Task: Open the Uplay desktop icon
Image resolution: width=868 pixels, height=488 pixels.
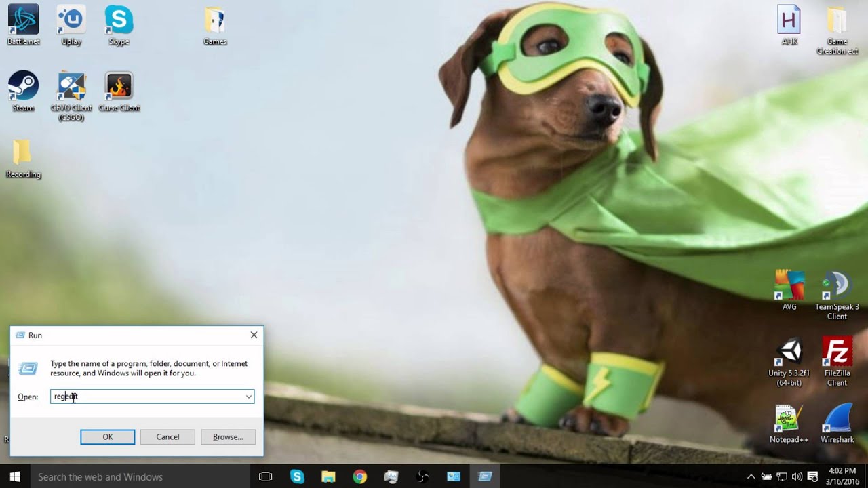Action: (x=71, y=25)
